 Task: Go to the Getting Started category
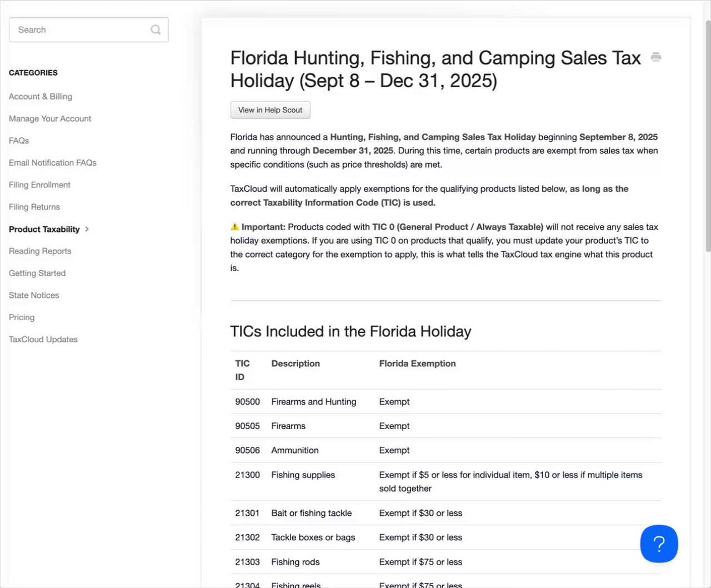click(37, 273)
